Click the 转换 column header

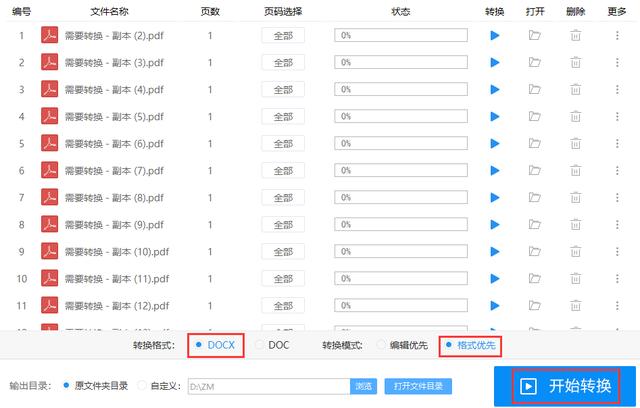tap(495, 11)
